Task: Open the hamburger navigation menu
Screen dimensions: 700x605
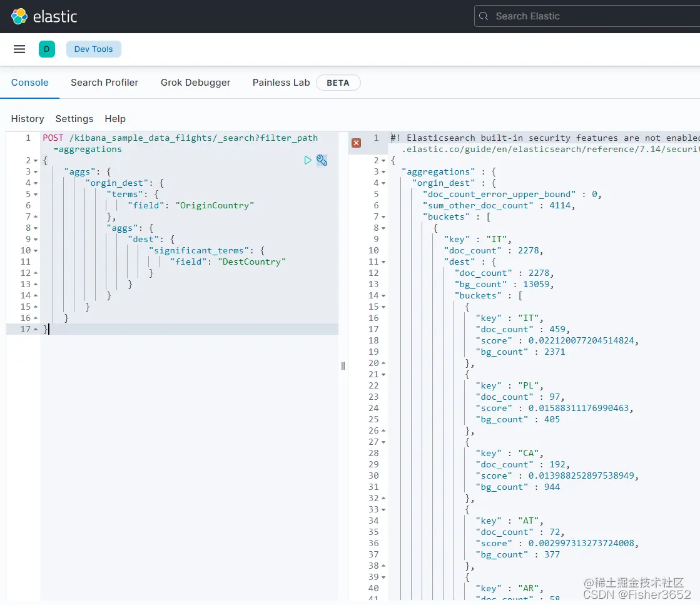Action: point(19,49)
